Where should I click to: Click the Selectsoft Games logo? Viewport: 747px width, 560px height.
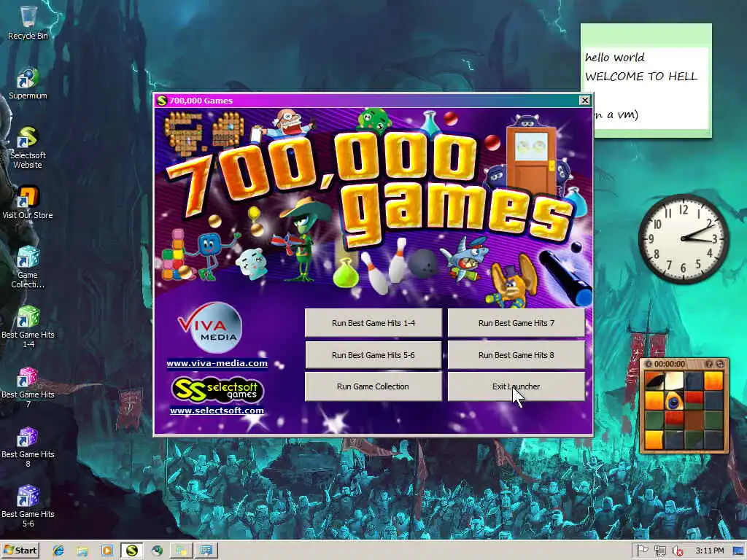pos(217,389)
